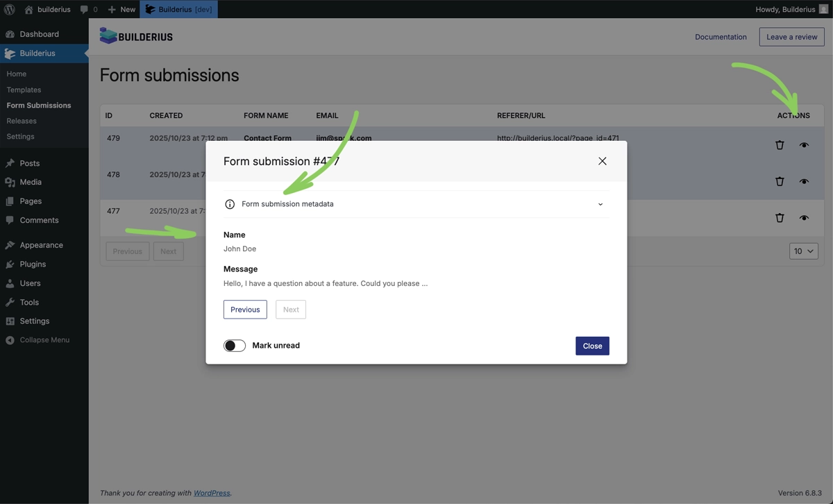Open the Documentation link
This screenshot has height=504, width=833.
coord(721,37)
